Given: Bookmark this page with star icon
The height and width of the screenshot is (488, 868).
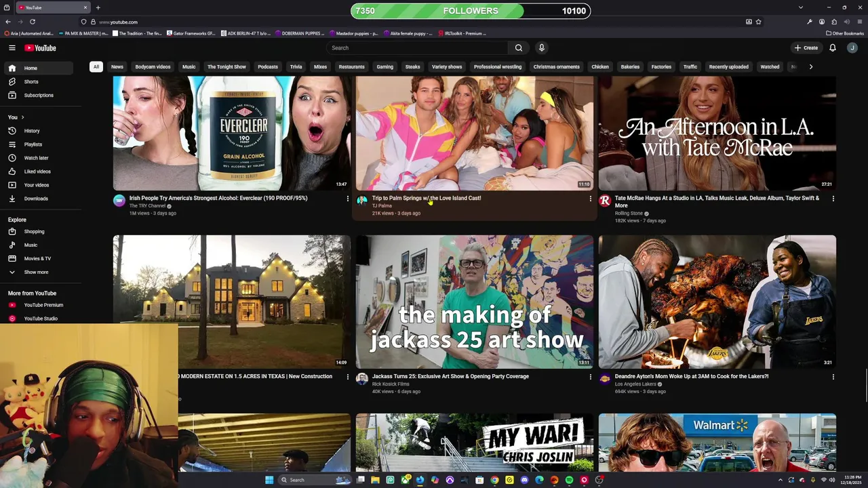Looking at the screenshot, I should coord(758,22).
